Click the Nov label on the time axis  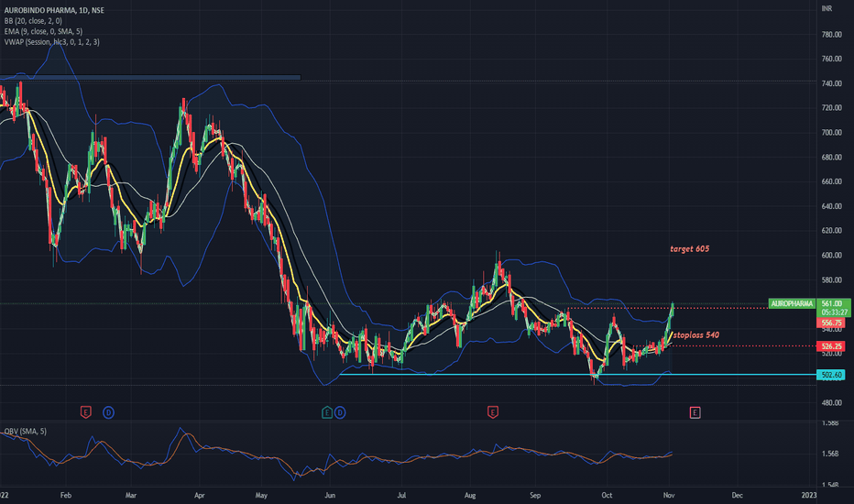(670, 495)
